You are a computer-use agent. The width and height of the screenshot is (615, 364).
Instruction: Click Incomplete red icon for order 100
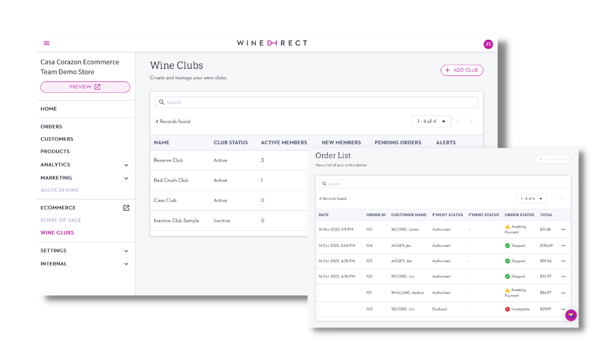507,309
